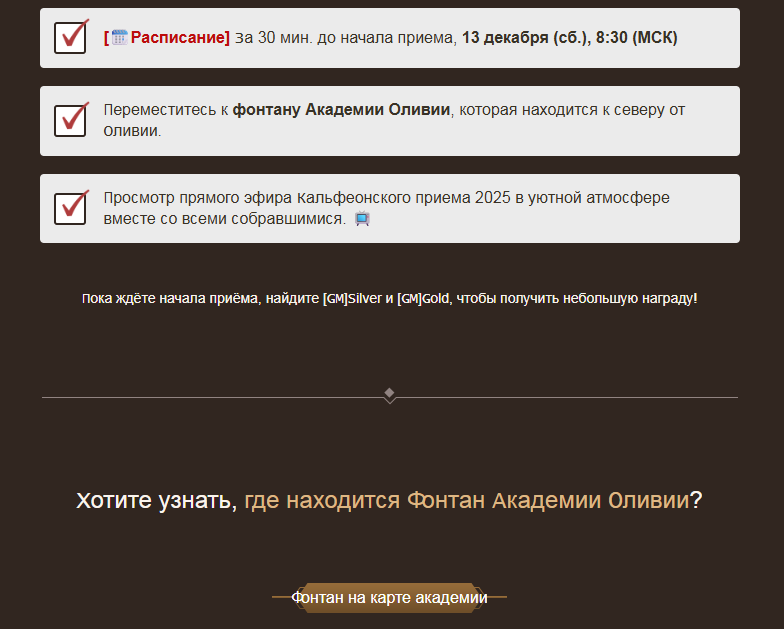Viewport: 784px width, 629px height.
Task: Click the red Расписание] label
Action: tap(180, 38)
